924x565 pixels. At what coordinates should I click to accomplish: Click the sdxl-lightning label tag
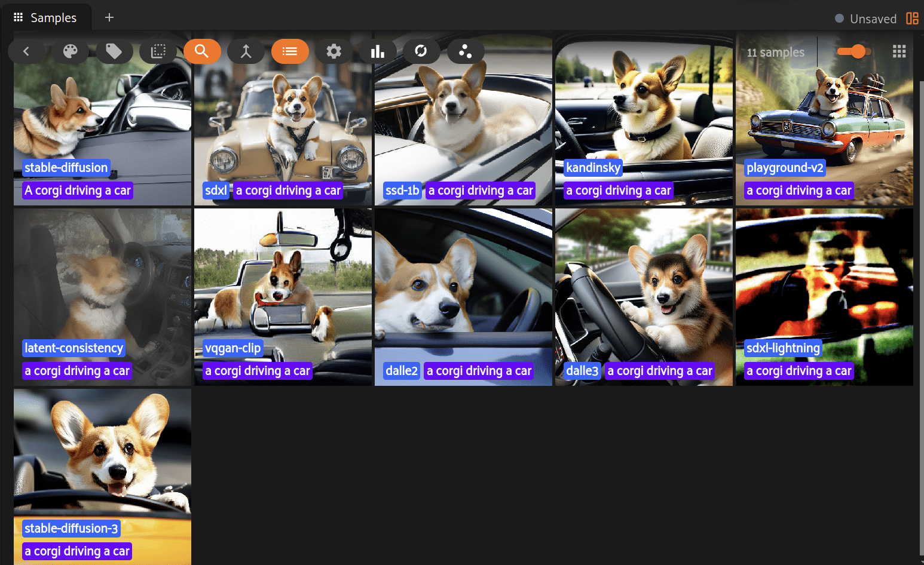[x=784, y=348]
